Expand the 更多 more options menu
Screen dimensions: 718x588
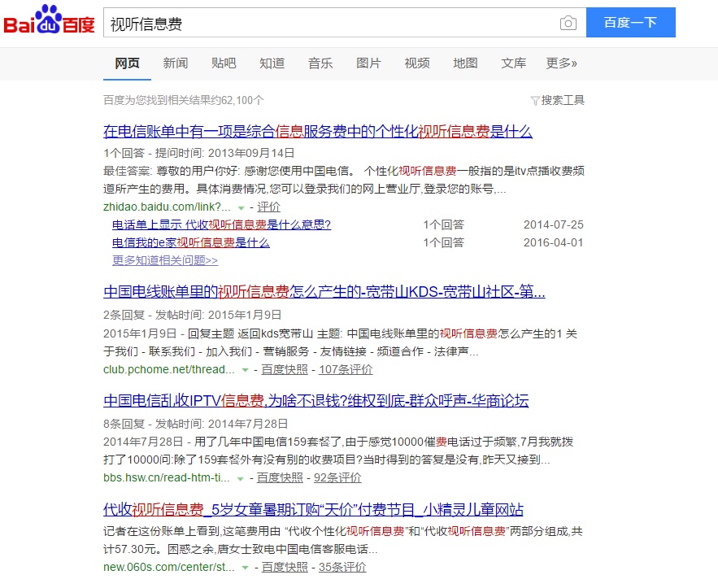tap(563, 63)
